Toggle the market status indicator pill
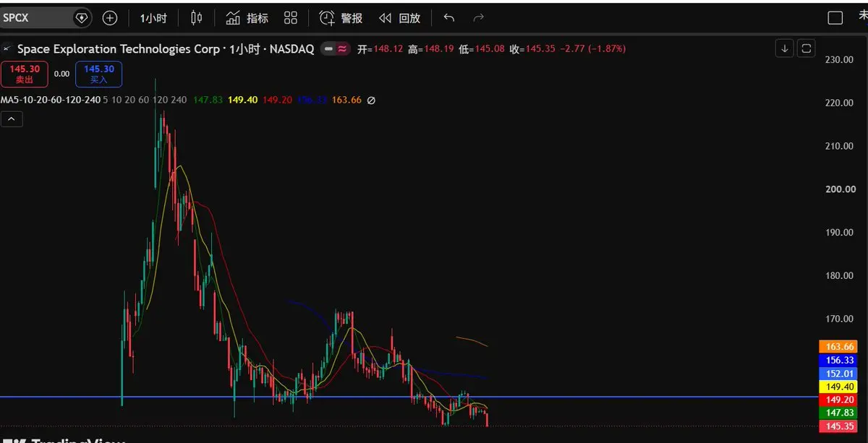 pos(337,49)
